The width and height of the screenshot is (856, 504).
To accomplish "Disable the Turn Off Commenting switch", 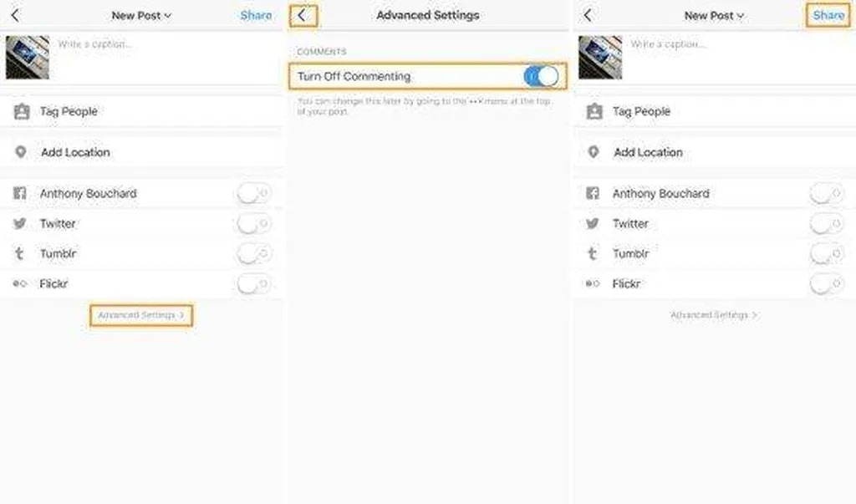I will click(541, 76).
